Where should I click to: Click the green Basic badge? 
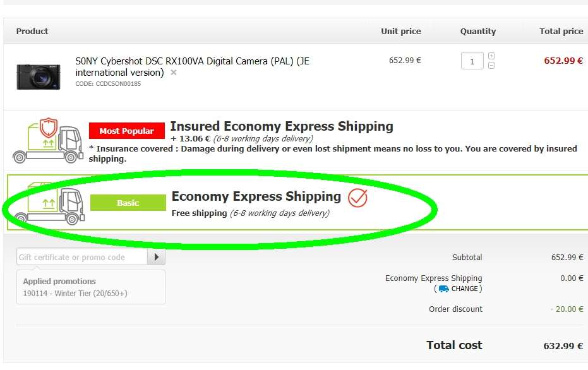(x=128, y=203)
